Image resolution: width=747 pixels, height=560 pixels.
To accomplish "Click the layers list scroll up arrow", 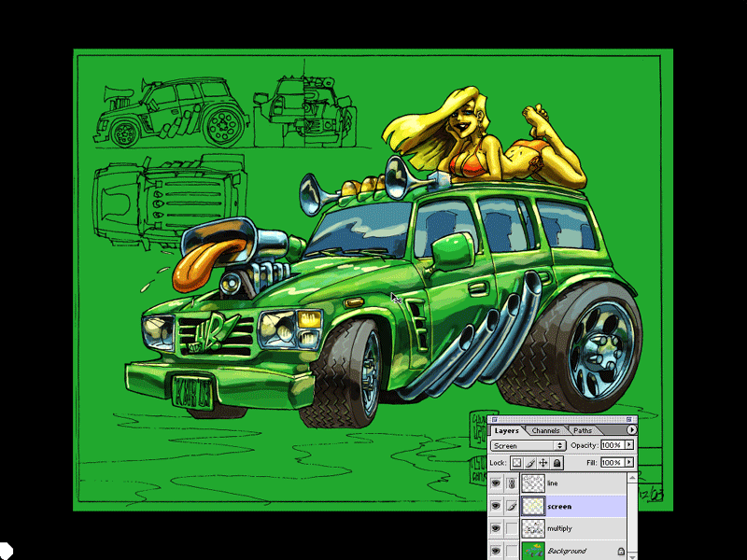I will (632, 478).
